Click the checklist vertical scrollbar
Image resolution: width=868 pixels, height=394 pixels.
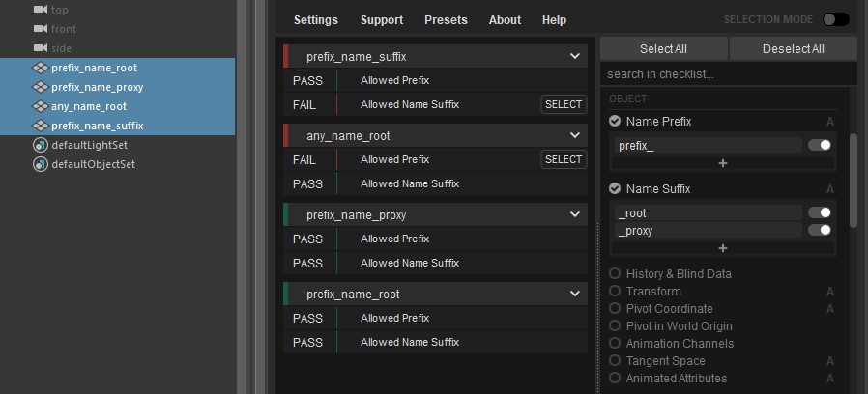854,179
